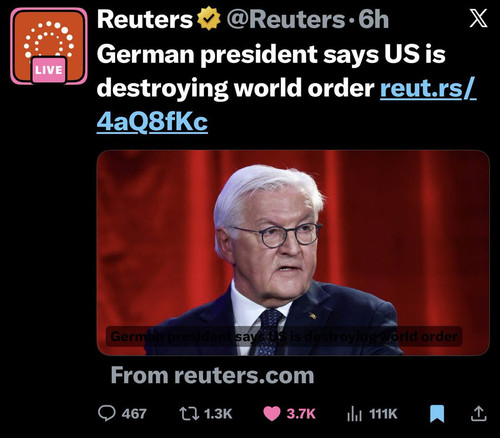
Task: Click the gold verified checkmark badge
Action: [209, 19]
